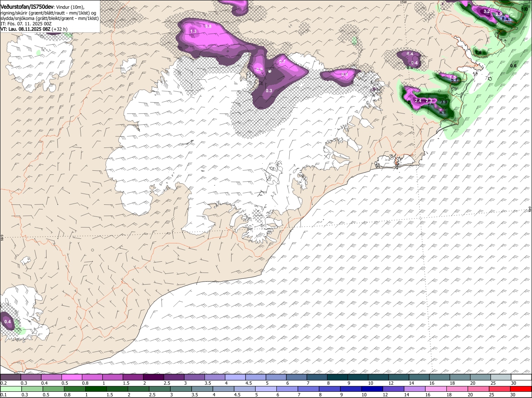This screenshot has width=532, height=398.
Task: Click the initial time line 'IT: Fös. 07. 11. 2025 00Z'
Action: pyautogui.click(x=26, y=24)
